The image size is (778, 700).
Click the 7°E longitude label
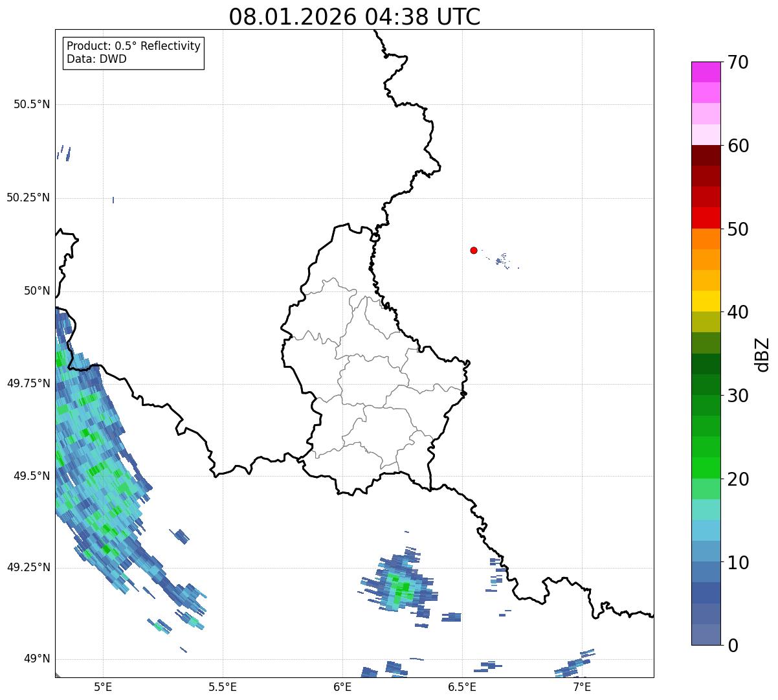[x=582, y=687]
